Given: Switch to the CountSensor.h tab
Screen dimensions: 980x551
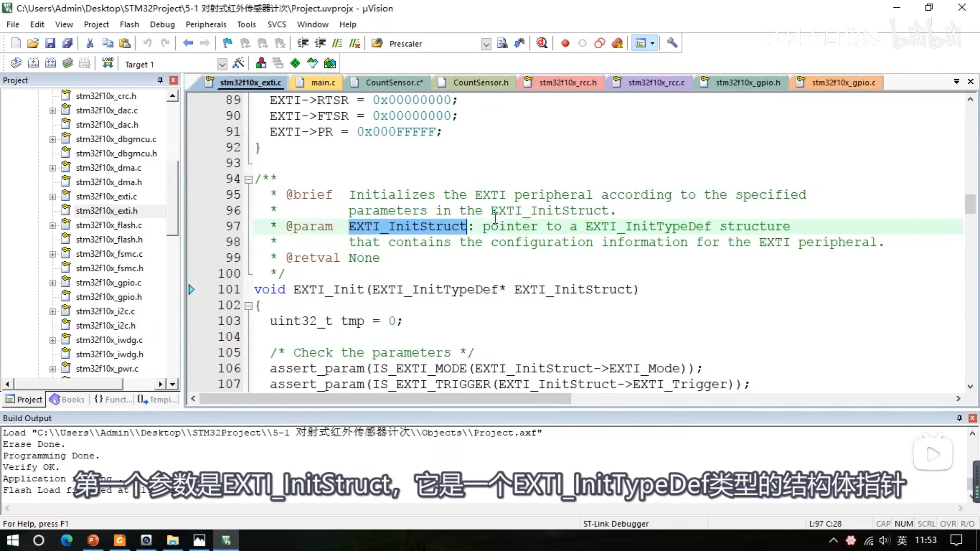Looking at the screenshot, I should (x=480, y=82).
